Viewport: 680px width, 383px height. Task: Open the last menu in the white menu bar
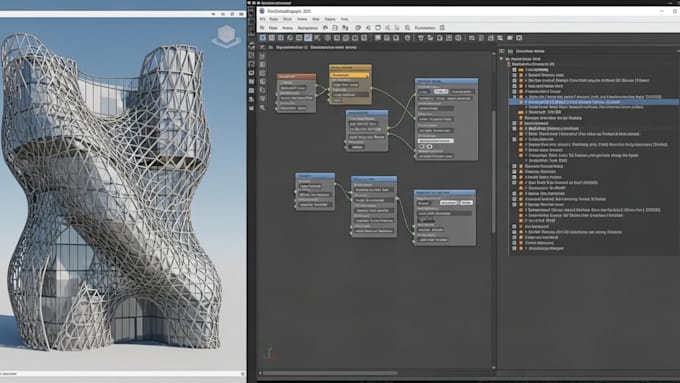tap(344, 19)
